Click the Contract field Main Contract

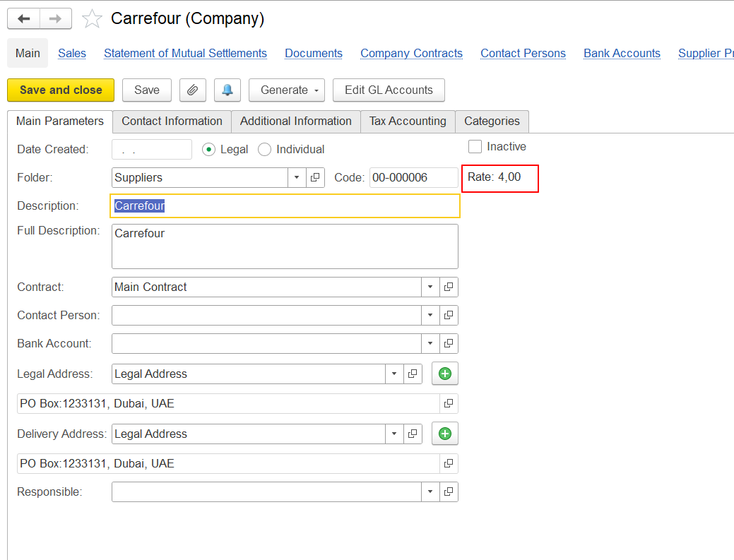(x=267, y=287)
